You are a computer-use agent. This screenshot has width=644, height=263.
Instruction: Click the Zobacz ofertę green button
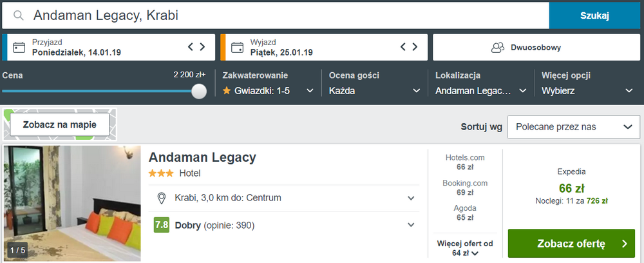pos(571,244)
